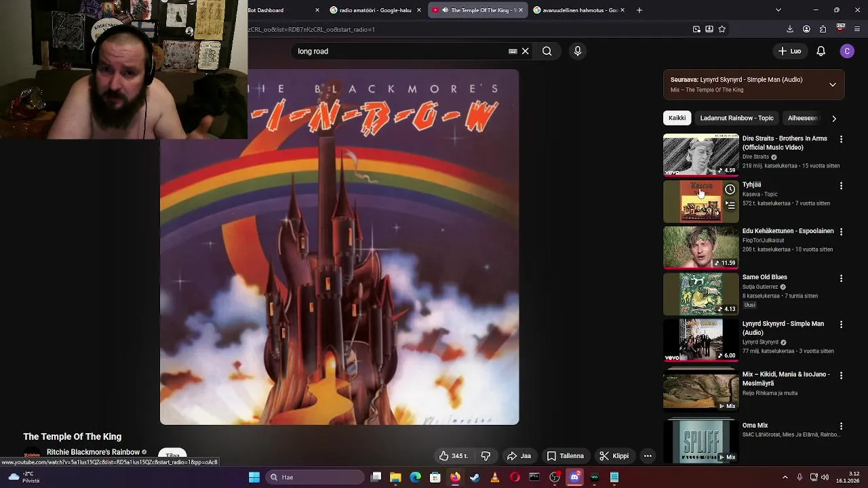Viewport: 868px width, 488px height.
Task: Open Edu Kehäkettunen Espoolainen thumbnail
Action: (701, 247)
